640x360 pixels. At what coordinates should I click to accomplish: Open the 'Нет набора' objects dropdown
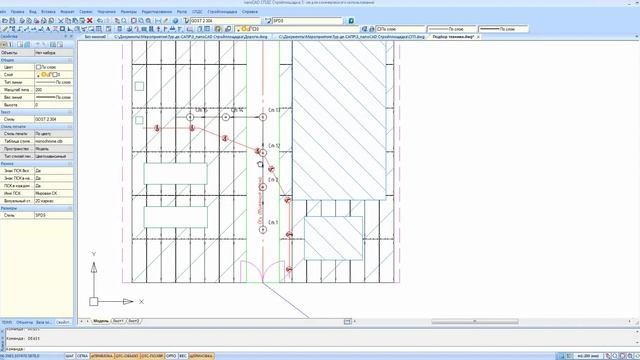53,53
